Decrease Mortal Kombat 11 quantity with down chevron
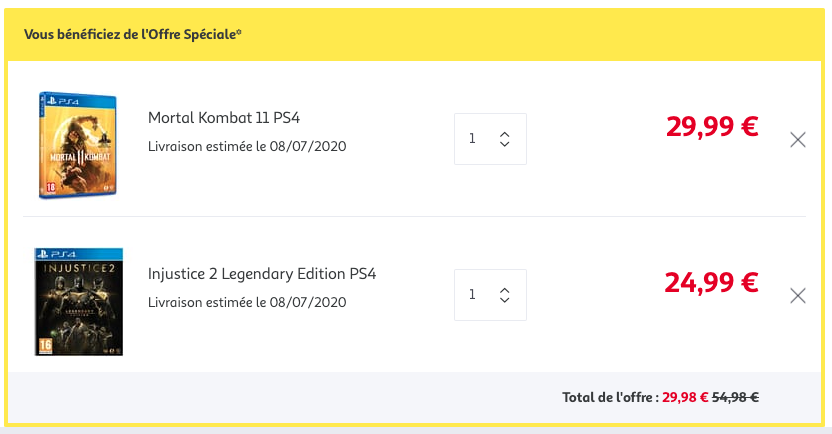The image size is (832, 434). (x=505, y=144)
